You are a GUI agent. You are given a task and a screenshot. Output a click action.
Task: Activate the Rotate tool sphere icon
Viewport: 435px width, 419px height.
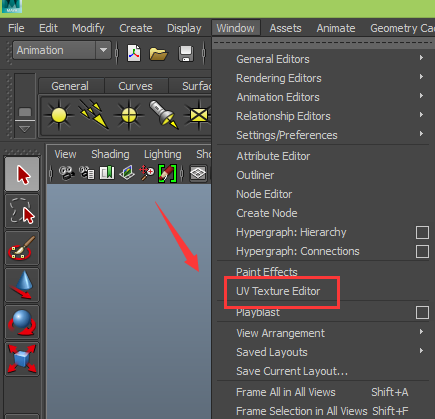(x=22, y=322)
